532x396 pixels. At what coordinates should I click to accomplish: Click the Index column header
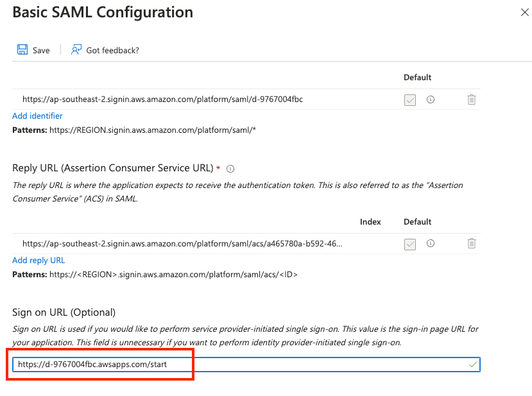click(x=370, y=222)
